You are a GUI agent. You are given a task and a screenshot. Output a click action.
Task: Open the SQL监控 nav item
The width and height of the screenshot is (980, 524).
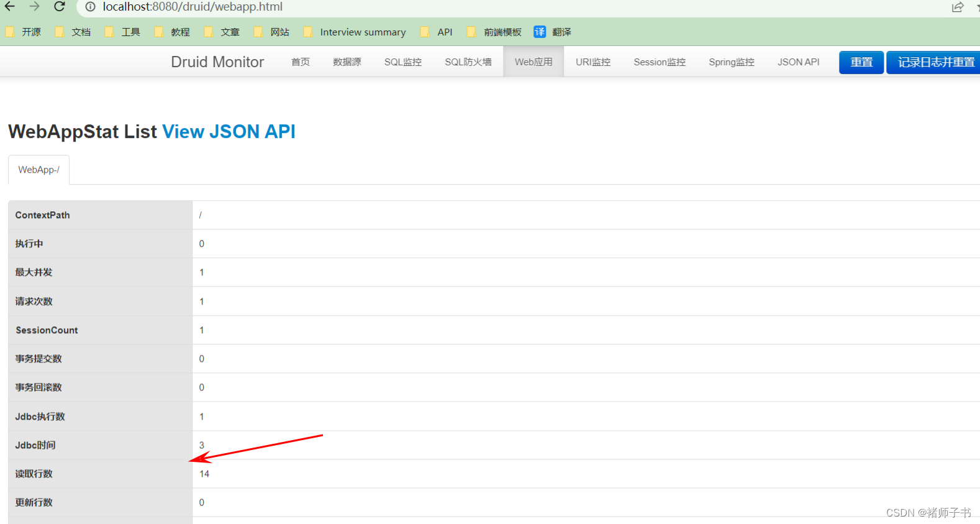click(x=403, y=62)
